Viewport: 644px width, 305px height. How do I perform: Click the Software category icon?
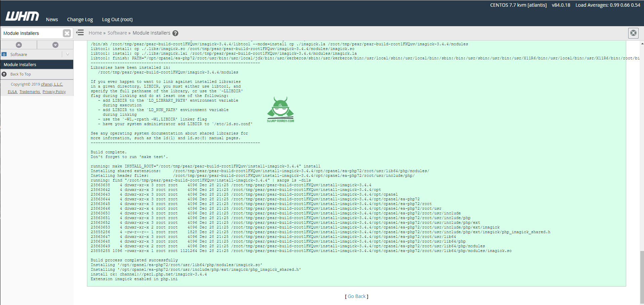coord(4,54)
